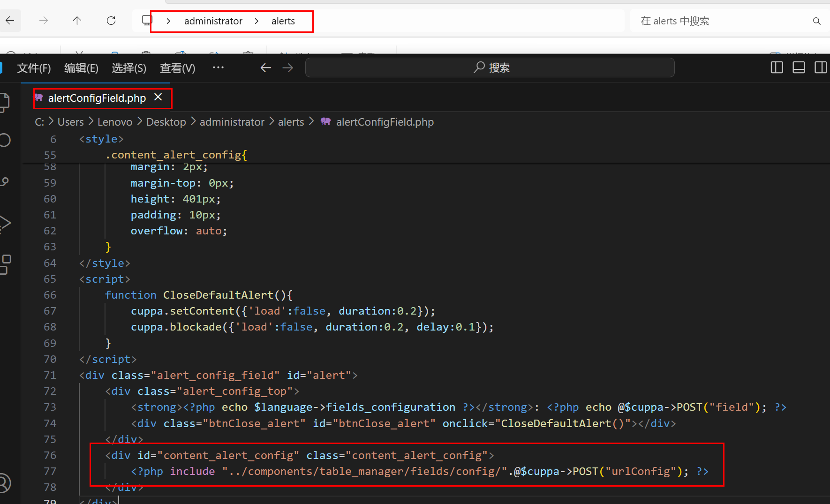Screen dimensions: 830x504
Task: Click Lenovo in breadcrumb path
Action: click(115, 122)
